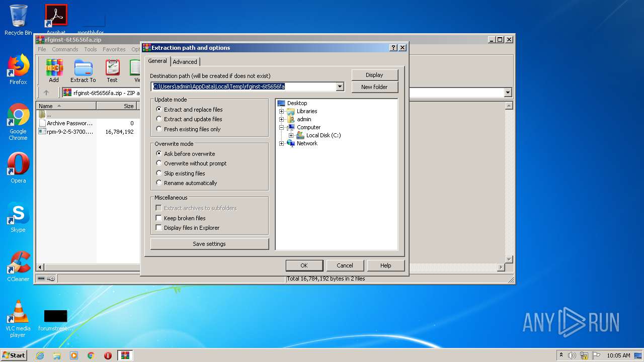Select Fresh existing files only
The height and width of the screenshot is (362, 644).
188,129
